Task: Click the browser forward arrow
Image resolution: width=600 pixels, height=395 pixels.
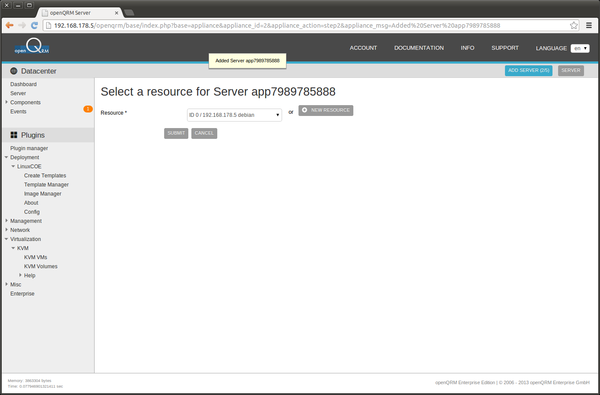Action: tap(22, 25)
